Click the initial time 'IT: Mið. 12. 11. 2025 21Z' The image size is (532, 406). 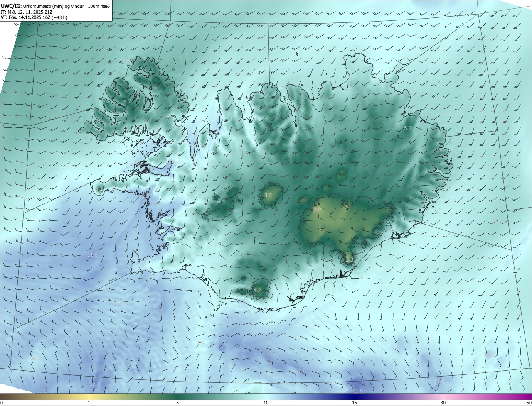pyautogui.click(x=26, y=12)
